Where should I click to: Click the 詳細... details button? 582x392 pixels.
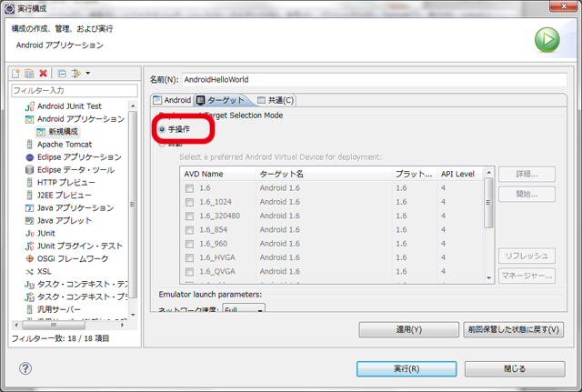click(x=527, y=174)
